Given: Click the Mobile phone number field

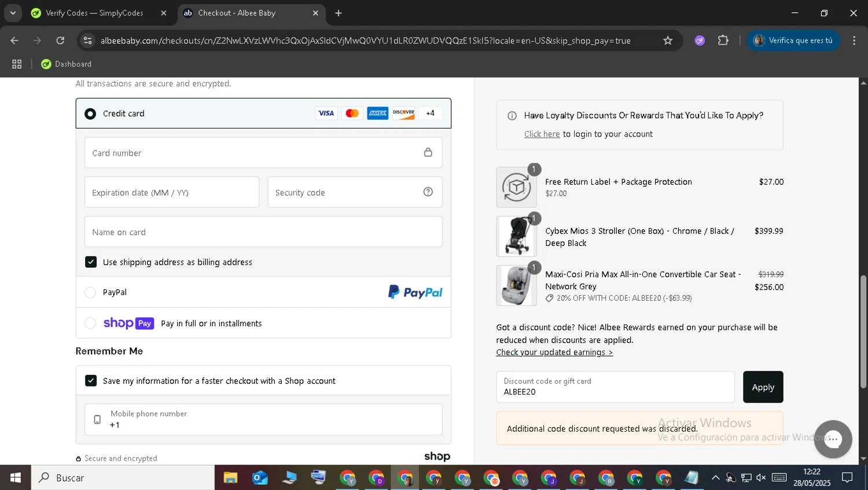Looking at the screenshot, I should 263,419.
